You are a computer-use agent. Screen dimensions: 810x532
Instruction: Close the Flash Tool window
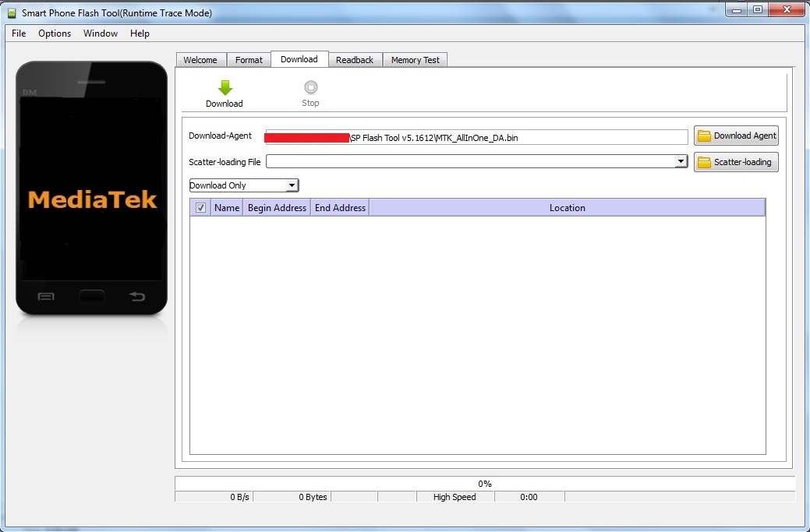(x=787, y=9)
